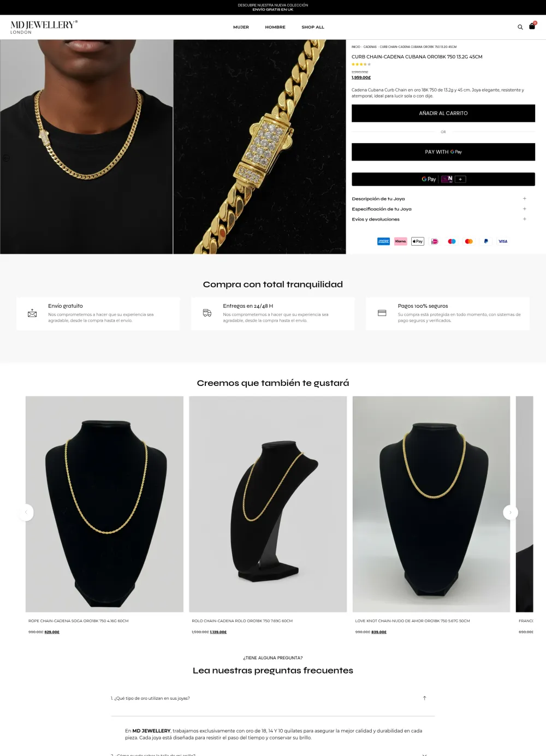Click AÑADIR AL CARRITO button
Viewport: 546px width, 756px height.
(443, 114)
